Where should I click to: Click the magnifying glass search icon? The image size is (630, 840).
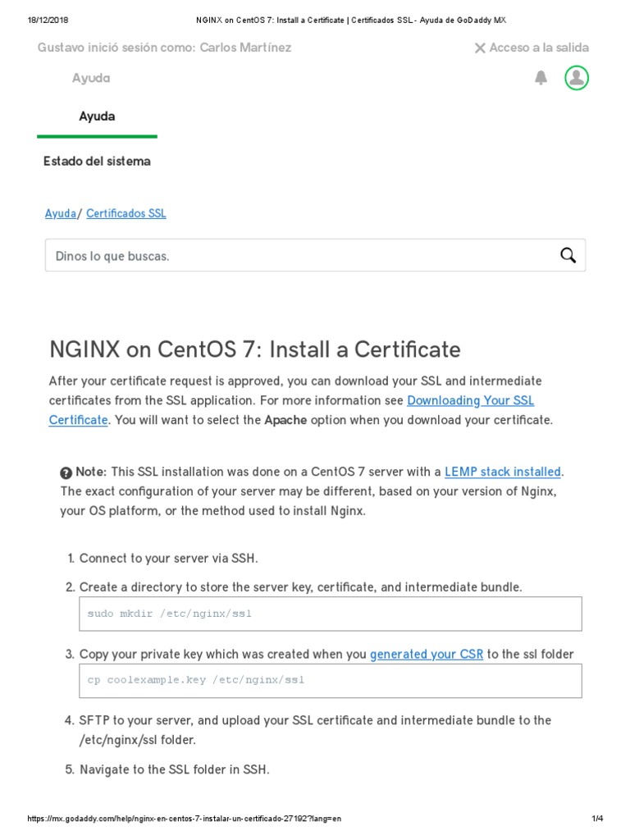point(568,255)
